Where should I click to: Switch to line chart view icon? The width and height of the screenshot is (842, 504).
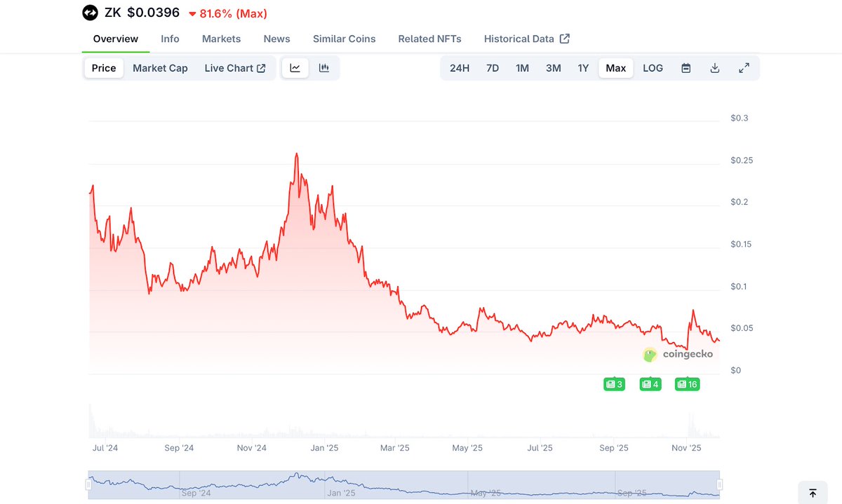tap(295, 68)
